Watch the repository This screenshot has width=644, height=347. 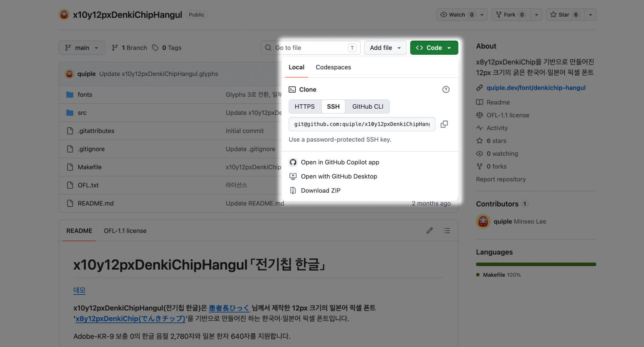tap(458, 14)
